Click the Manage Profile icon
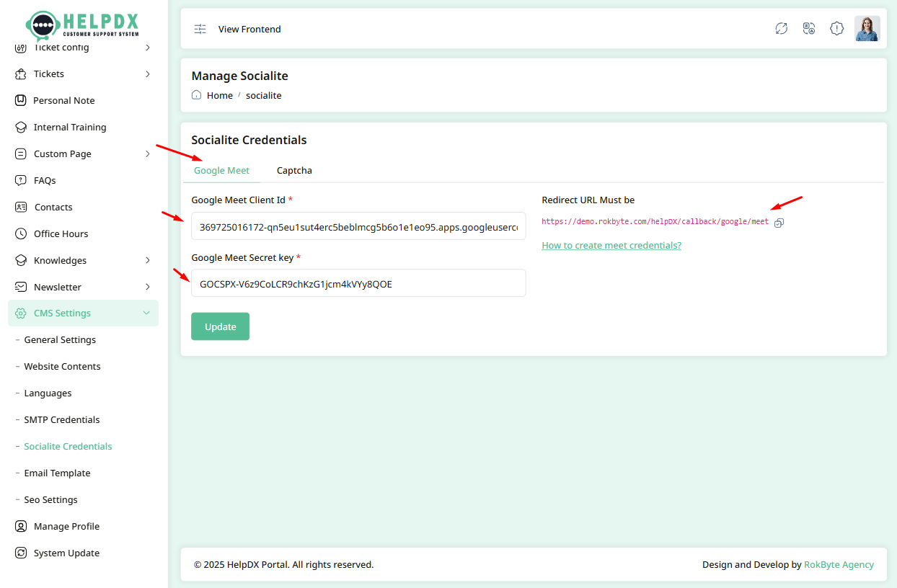Image resolution: width=897 pixels, height=588 pixels. tap(20, 526)
